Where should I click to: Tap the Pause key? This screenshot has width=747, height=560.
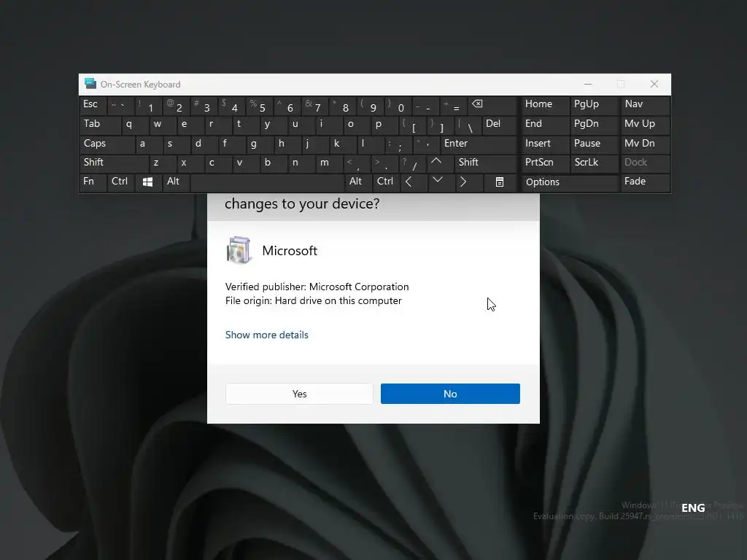[594, 144]
